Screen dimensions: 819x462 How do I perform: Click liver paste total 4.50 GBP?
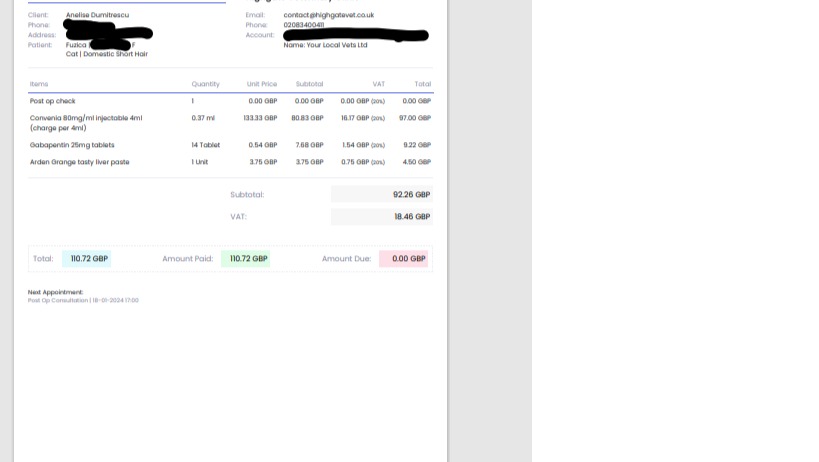(417, 162)
